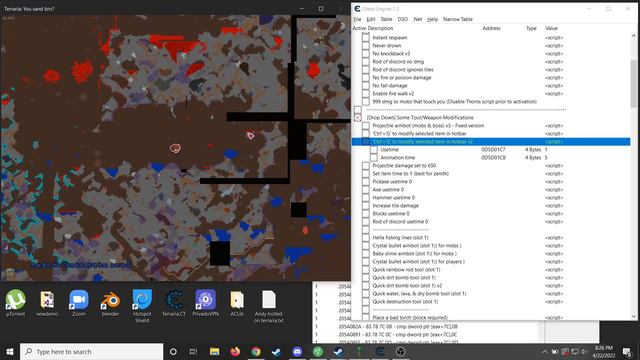Select '205A082A - 83 78 7C 08' line in the background window
Image resolution: width=640 pixels, height=360 pixels.
tap(398, 327)
